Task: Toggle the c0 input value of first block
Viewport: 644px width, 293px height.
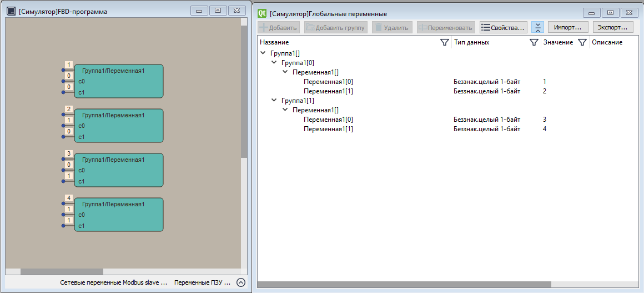Action: point(69,76)
